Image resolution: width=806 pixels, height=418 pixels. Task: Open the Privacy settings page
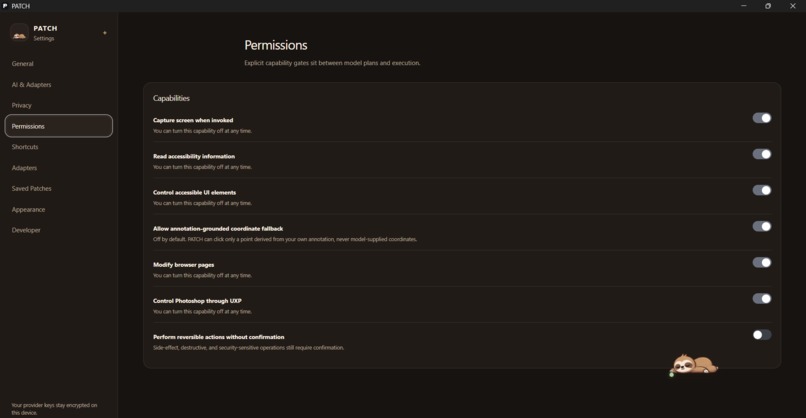tap(59, 105)
